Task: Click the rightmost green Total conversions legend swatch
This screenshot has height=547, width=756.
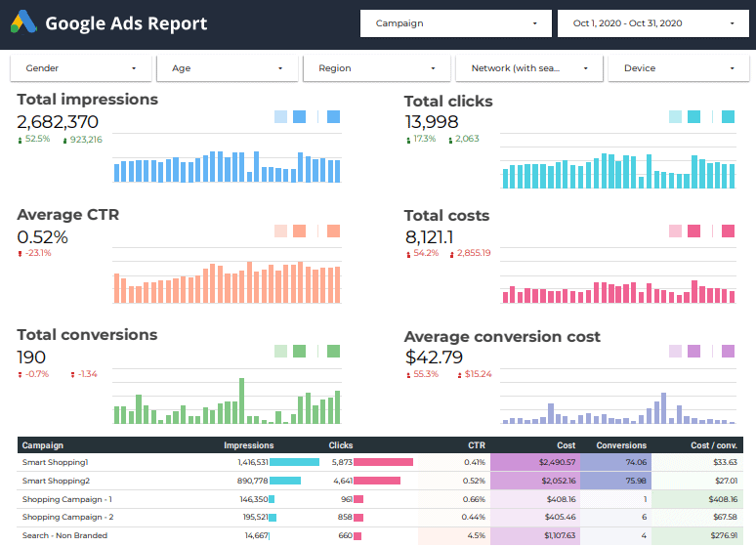Action: coord(333,352)
